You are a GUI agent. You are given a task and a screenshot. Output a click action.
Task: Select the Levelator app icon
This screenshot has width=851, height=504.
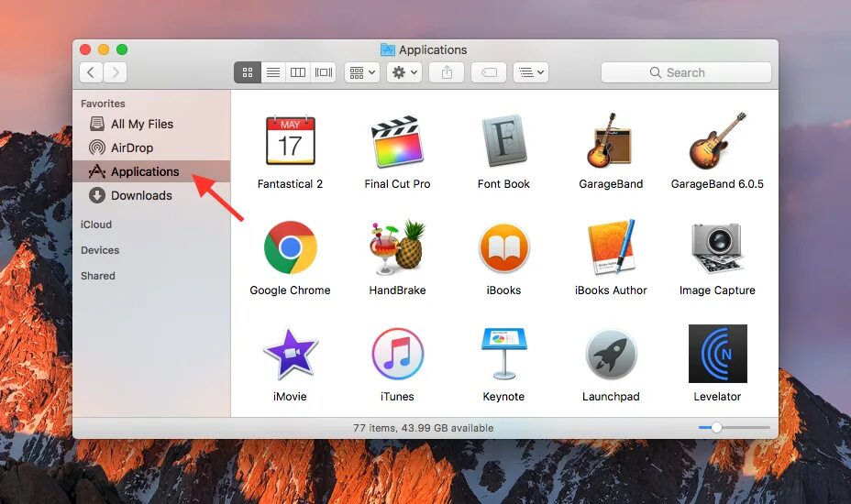717,354
